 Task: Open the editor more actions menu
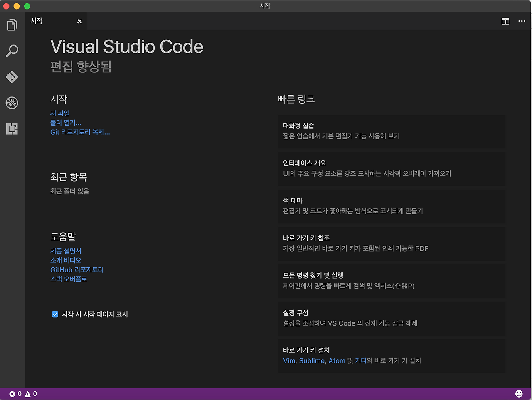522,21
